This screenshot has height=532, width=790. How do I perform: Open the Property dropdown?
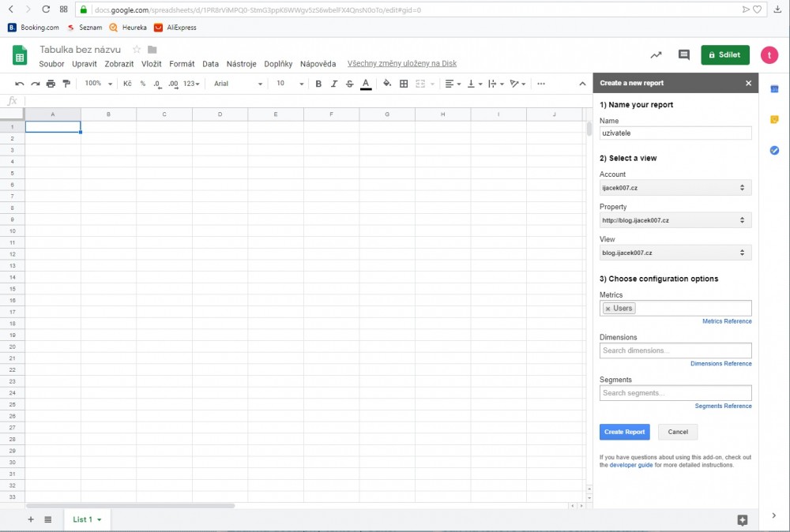point(675,220)
